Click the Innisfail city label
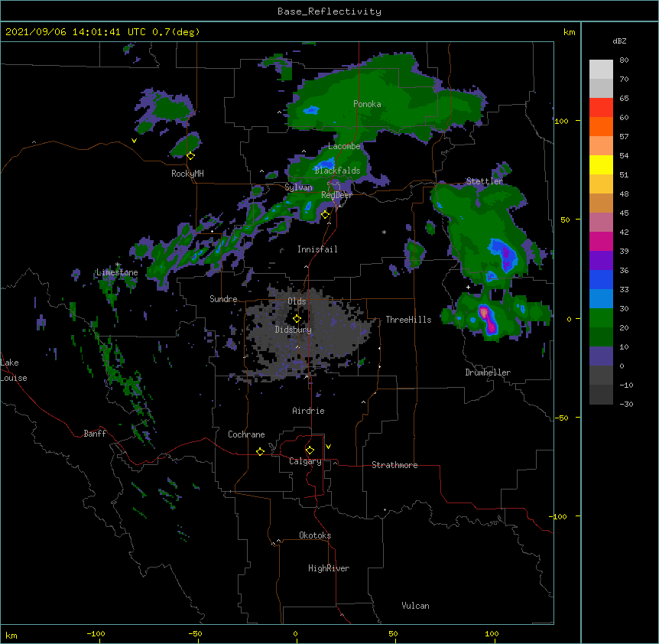Screen dimensions: 659x644 click(317, 249)
